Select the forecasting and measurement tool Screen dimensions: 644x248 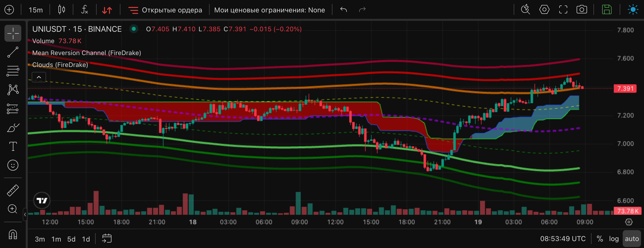(x=13, y=109)
